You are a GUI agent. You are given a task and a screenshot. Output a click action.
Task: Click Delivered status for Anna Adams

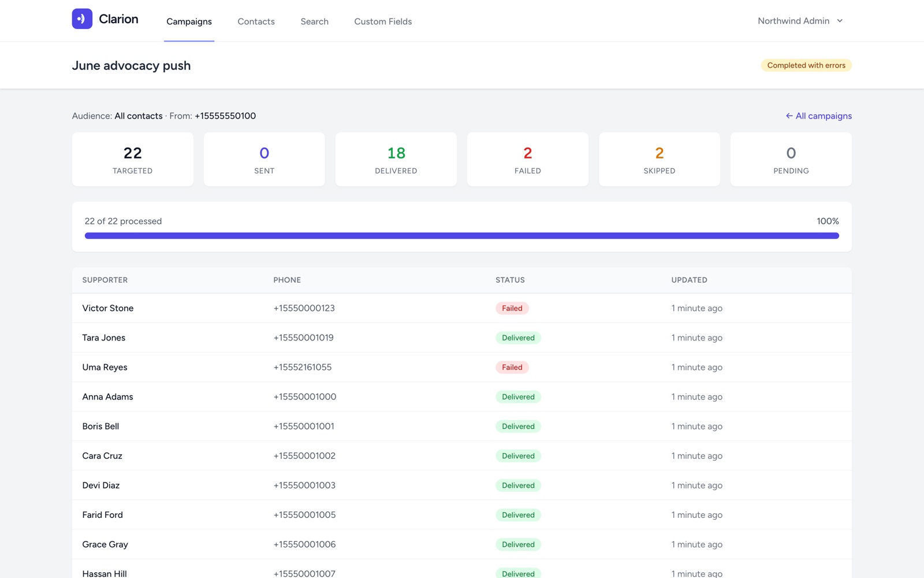pyautogui.click(x=518, y=397)
